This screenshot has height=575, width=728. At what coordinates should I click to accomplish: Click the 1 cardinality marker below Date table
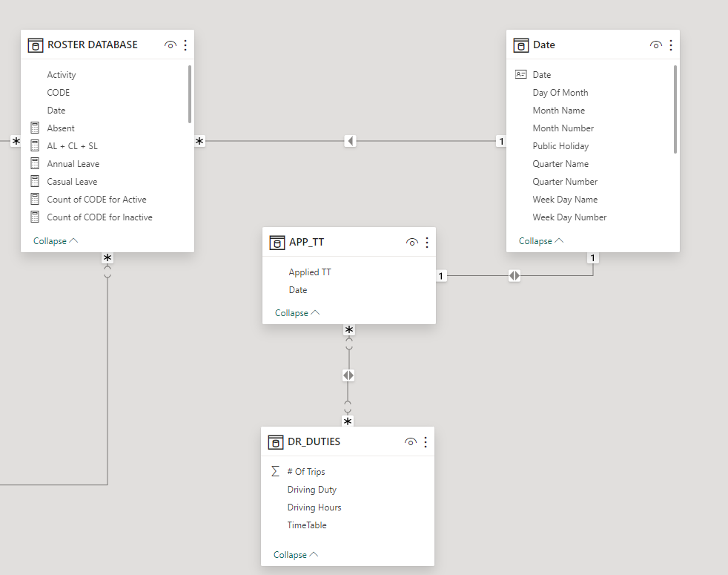592,258
